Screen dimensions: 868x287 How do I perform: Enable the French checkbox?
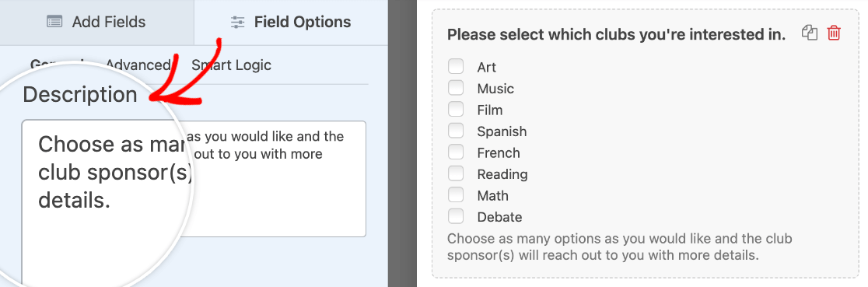(x=456, y=152)
